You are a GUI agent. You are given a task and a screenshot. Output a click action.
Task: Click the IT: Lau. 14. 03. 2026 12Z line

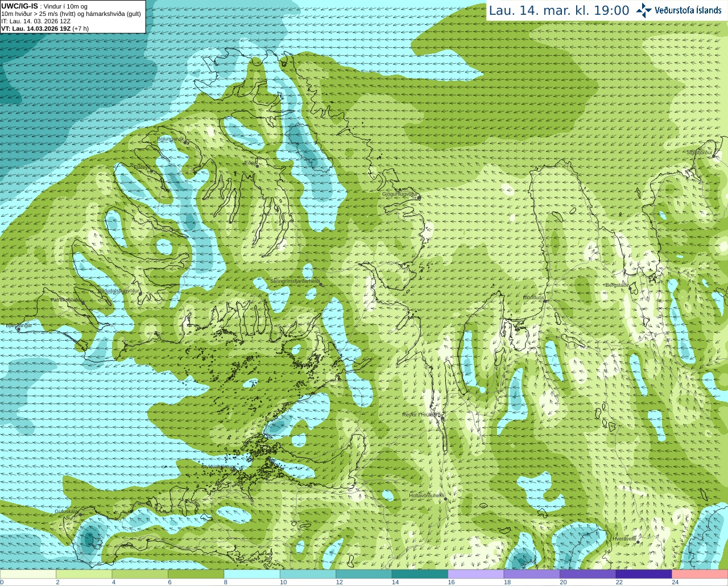(x=36, y=21)
